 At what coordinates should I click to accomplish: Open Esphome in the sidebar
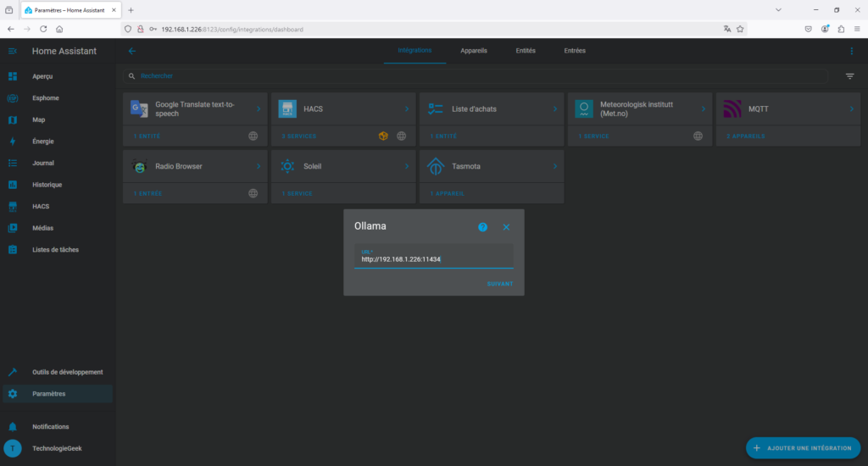(46, 98)
